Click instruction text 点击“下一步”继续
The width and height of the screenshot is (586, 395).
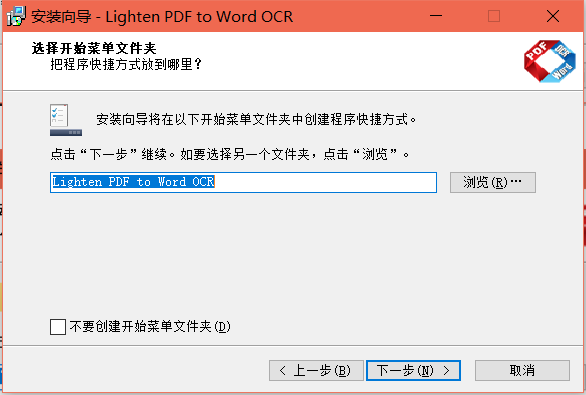(x=112, y=154)
